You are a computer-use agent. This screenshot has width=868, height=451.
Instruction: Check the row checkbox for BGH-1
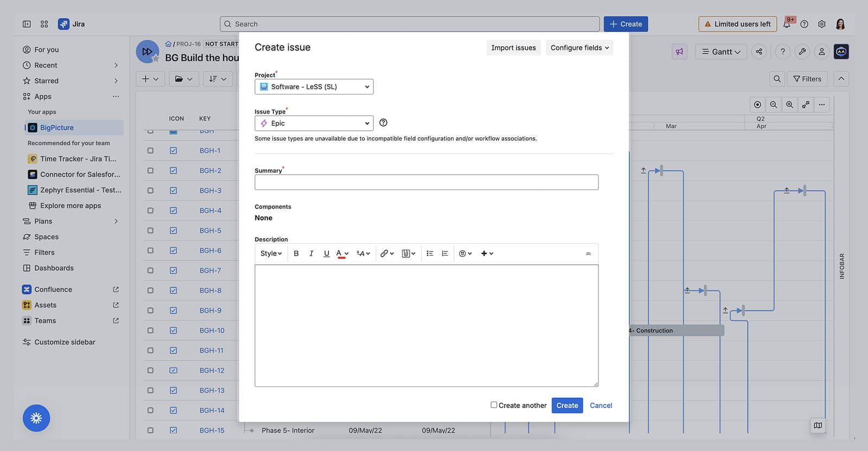[150, 150]
